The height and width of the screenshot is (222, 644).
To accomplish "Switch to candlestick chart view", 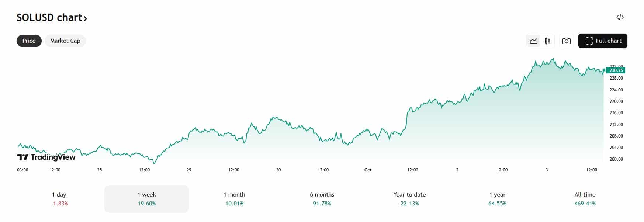I will 547,41.
